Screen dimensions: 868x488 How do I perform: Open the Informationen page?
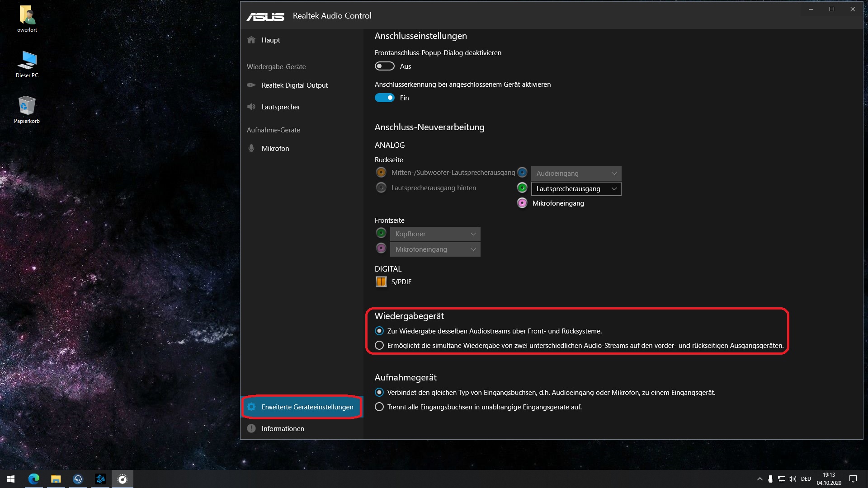pos(283,428)
